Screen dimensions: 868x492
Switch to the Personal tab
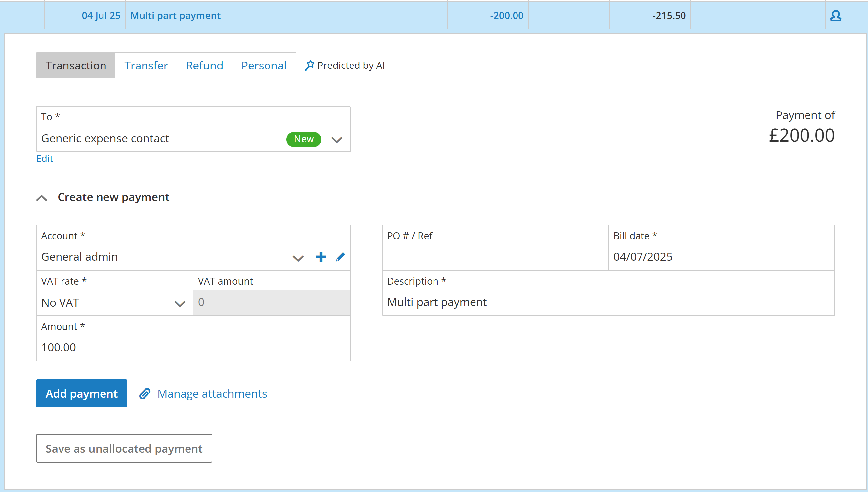coord(264,66)
